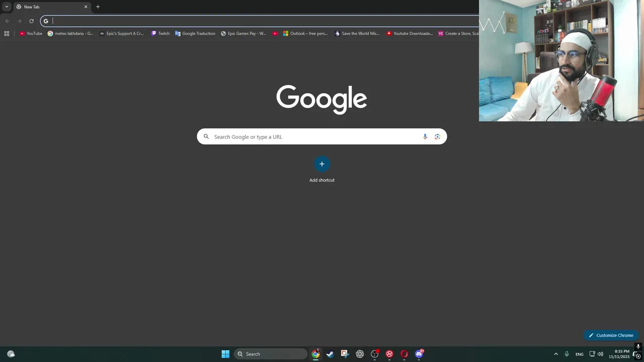The image size is (644, 362).
Task: Open Steam from taskbar
Action: [330, 354]
